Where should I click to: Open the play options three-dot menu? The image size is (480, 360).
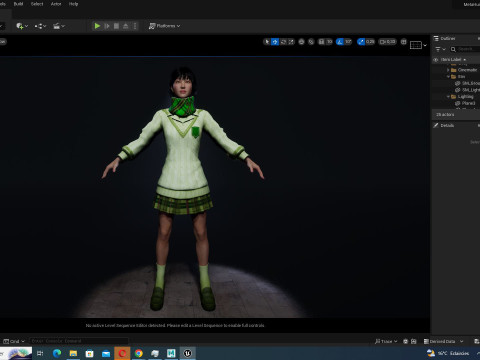pyautogui.click(x=135, y=26)
